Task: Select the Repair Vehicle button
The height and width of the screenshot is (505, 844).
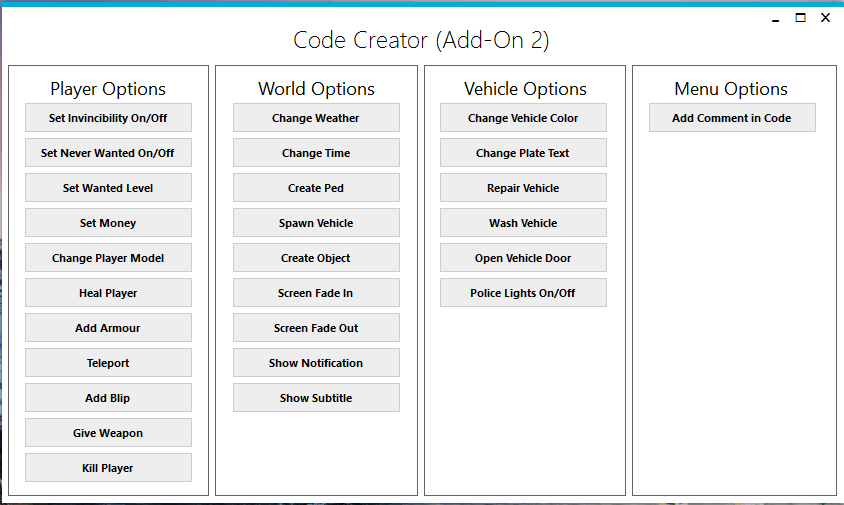Action: pos(523,188)
